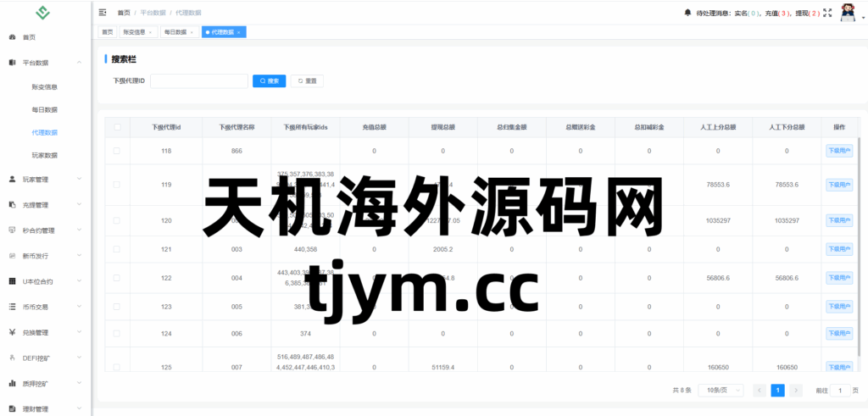Open the user avatar dropdown menu

point(848,13)
